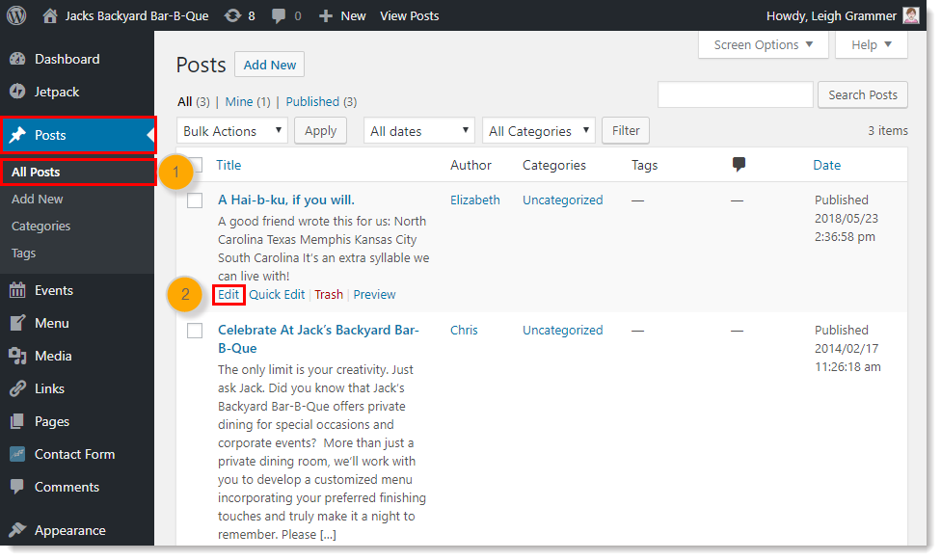This screenshot has width=941, height=560.
Task: Click Trash under the Hai-b-ku post
Action: [x=329, y=295]
